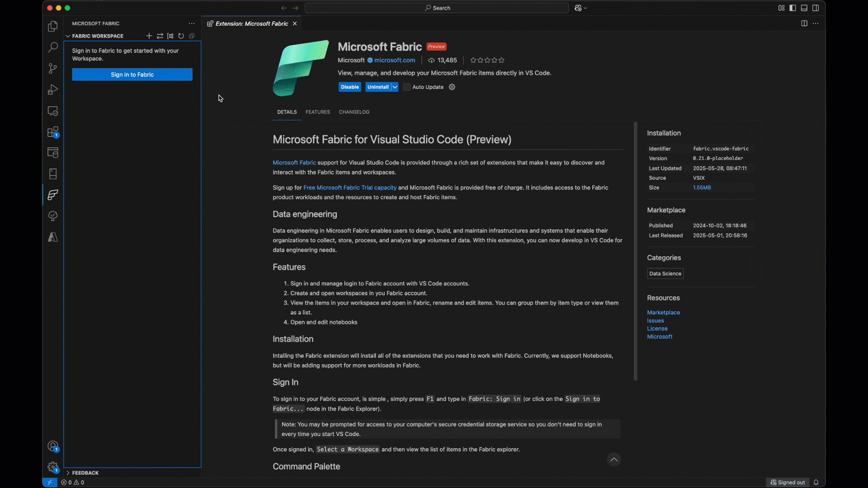The height and width of the screenshot is (488, 868).
Task: Click the Sign in to Fabric button
Action: point(132,75)
